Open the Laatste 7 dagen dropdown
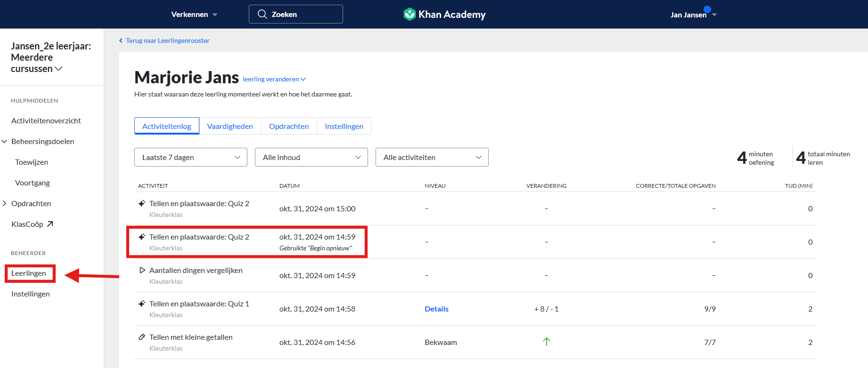 coord(190,157)
